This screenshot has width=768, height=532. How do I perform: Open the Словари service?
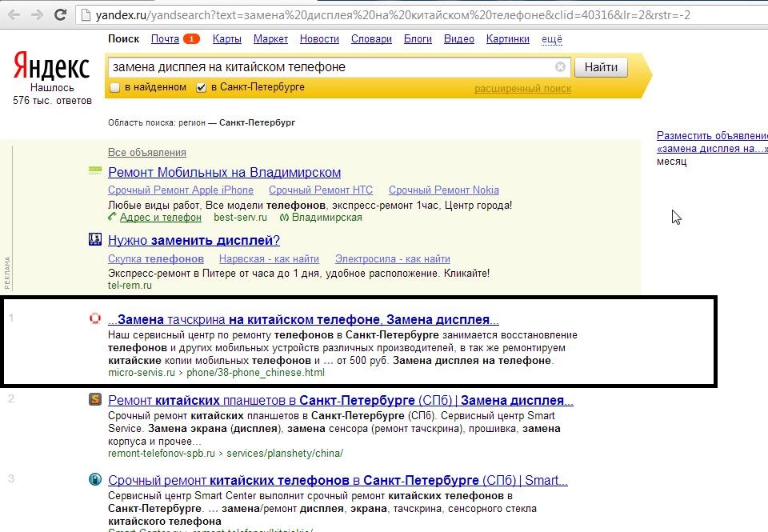[371, 39]
